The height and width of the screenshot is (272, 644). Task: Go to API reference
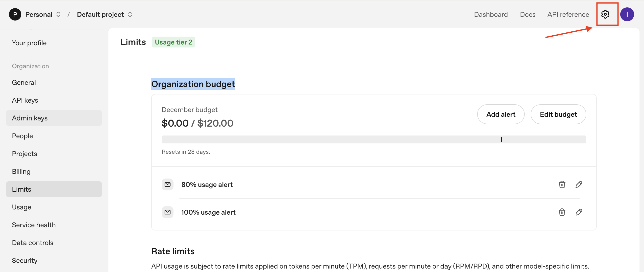pyautogui.click(x=568, y=15)
